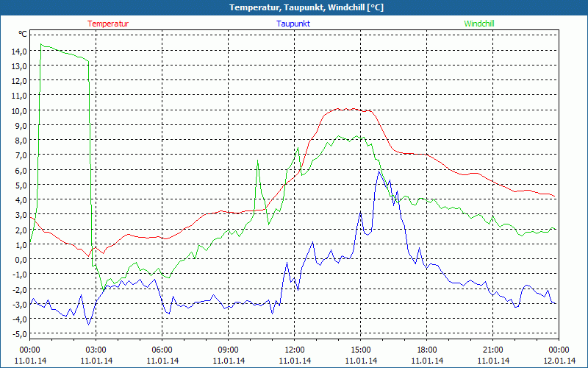Viewport: 588px width, 368px height.
Task: Click the °C unit label on the y-axis
Action: click(x=23, y=34)
